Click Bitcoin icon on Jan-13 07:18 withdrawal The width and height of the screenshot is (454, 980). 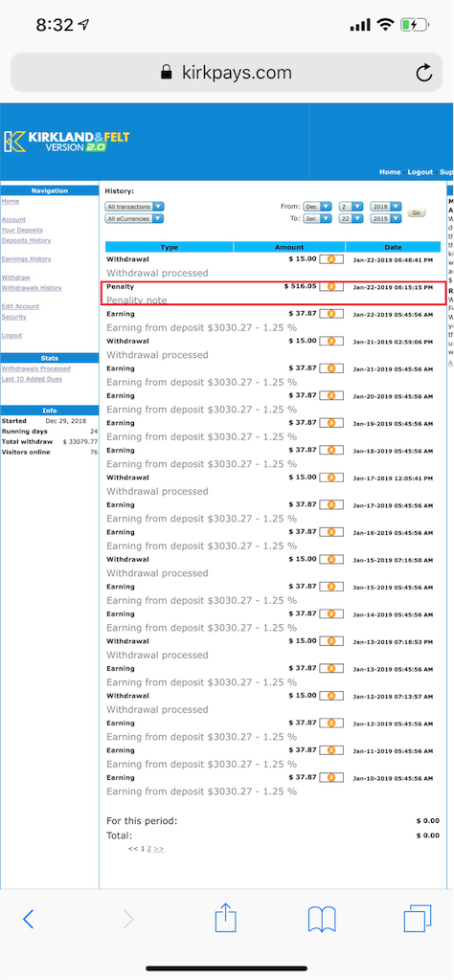(x=331, y=641)
